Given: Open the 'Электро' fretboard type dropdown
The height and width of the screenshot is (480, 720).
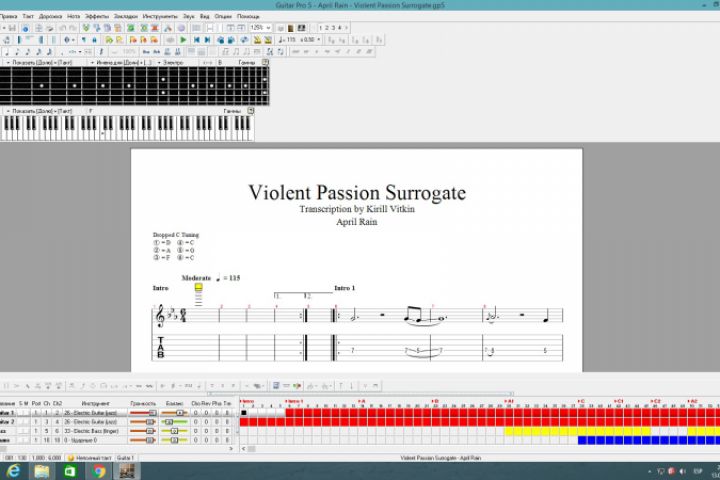Looking at the screenshot, I should (171, 62).
